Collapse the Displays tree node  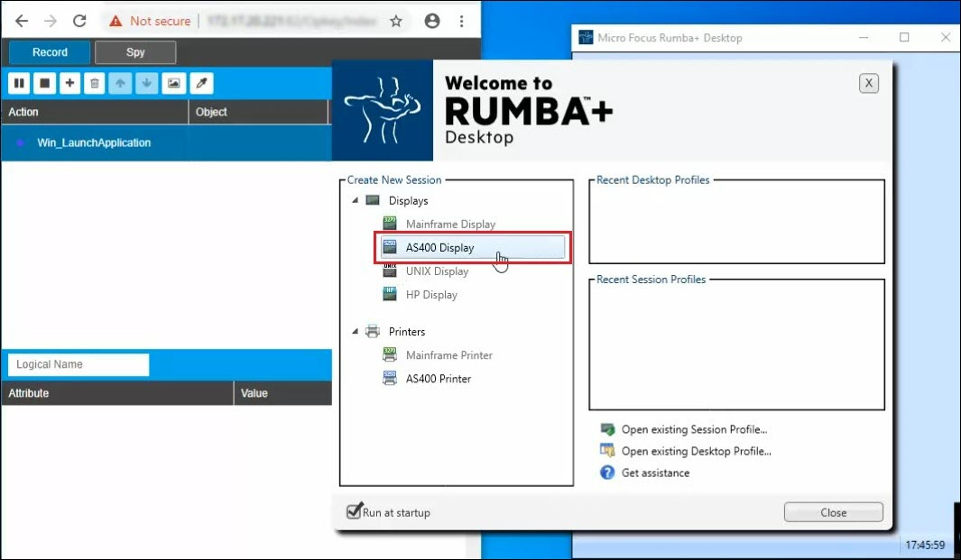pos(355,200)
